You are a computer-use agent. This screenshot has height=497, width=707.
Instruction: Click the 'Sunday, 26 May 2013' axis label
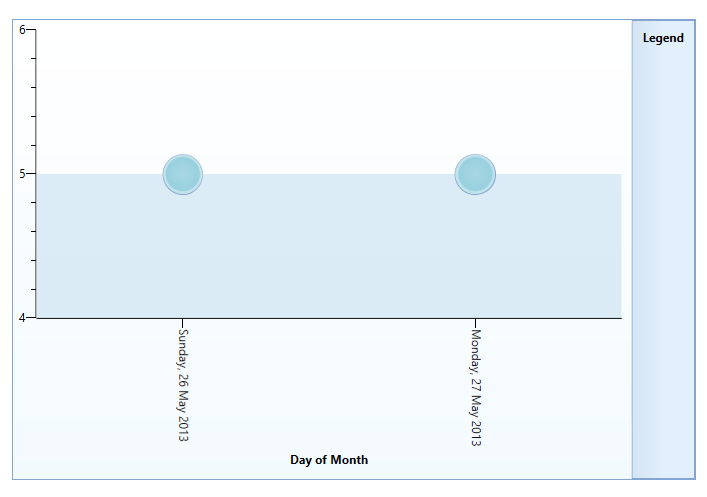pos(183,385)
